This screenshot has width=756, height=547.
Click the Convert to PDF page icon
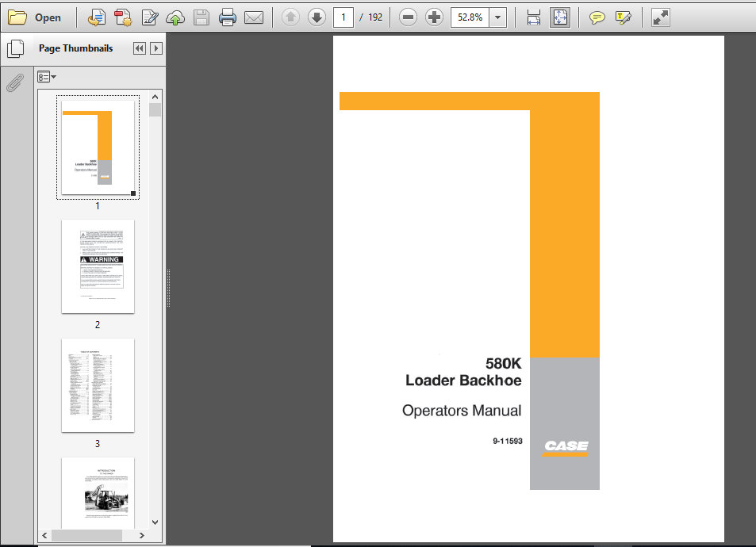click(x=97, y=17)
